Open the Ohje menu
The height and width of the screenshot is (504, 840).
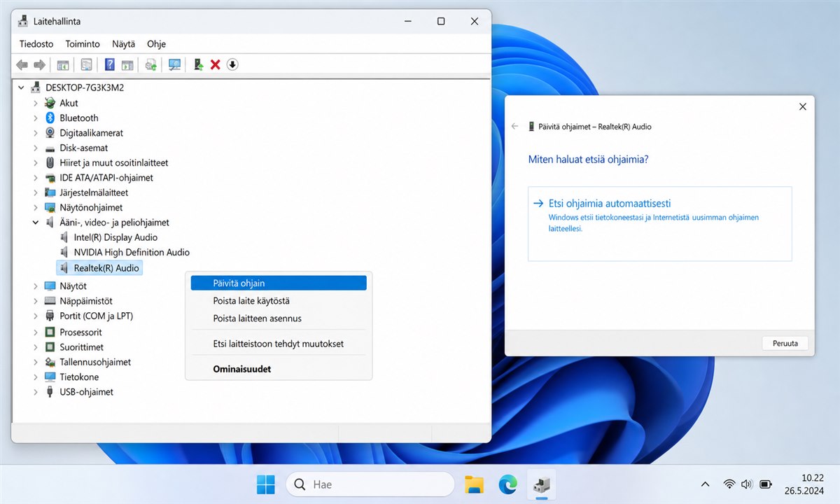point(156,43)
